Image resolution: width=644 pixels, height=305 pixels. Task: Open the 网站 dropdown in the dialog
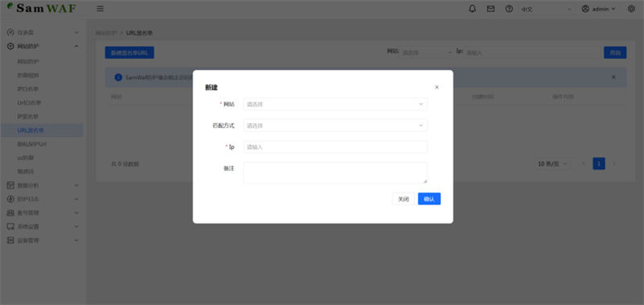point(335,105)
